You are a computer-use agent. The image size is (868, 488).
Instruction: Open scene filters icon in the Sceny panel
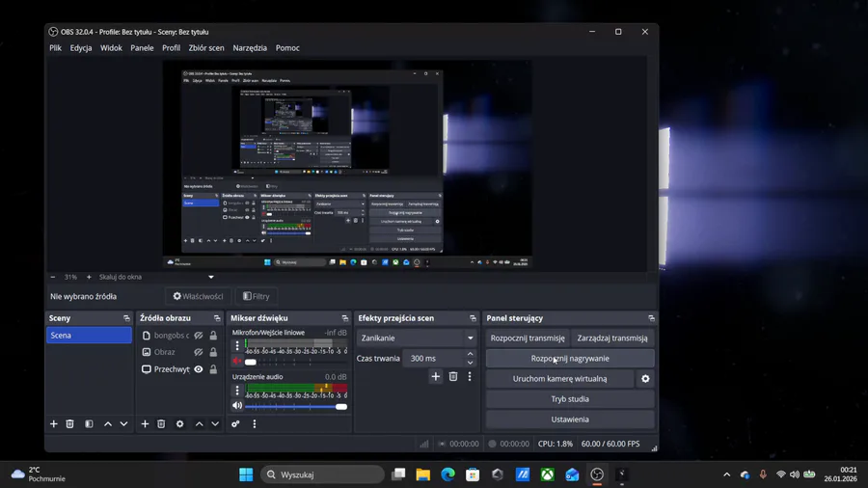[x=89, y=423]
